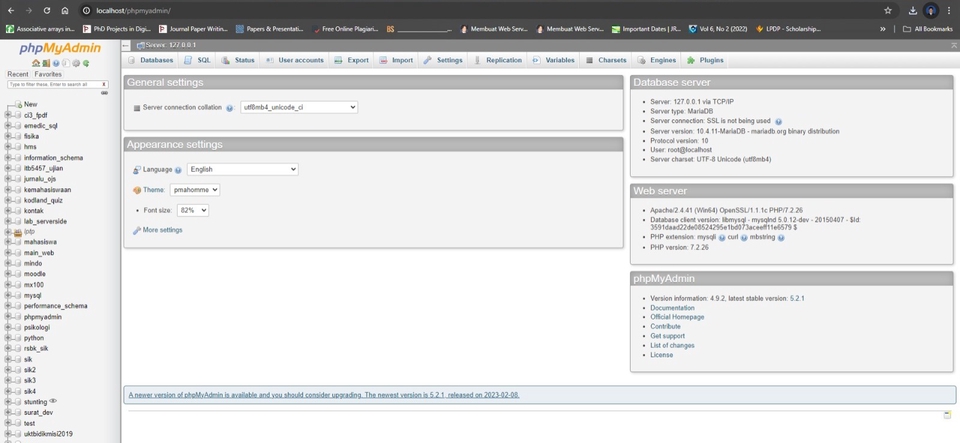Reload the browser page
Viewport: 960px width, 443px height.
[x=47, y=10]
